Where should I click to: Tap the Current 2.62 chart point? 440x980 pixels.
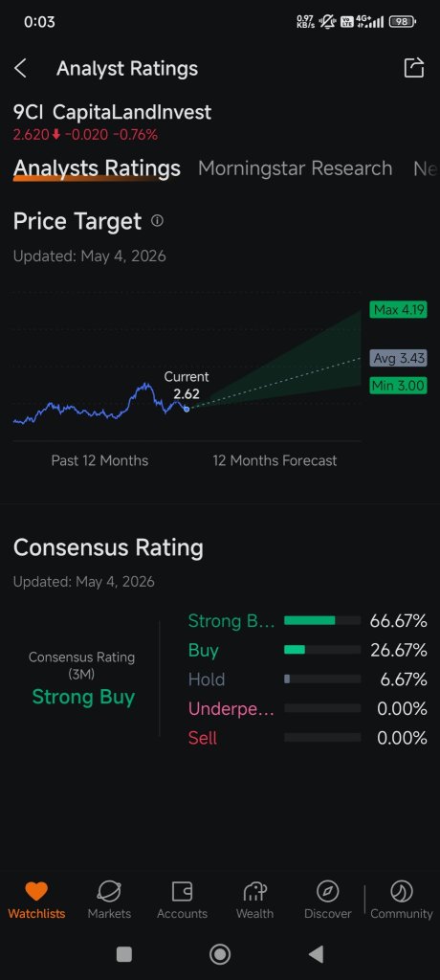coord(187,409)
